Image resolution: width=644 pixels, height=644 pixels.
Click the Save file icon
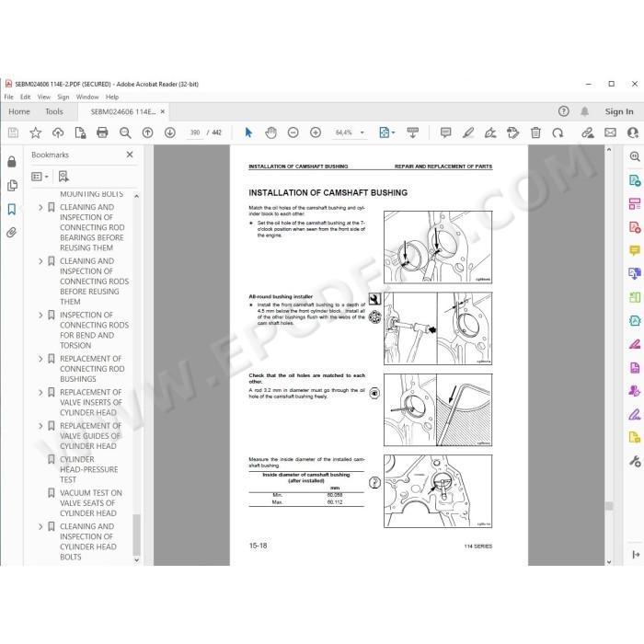[13, 132]
